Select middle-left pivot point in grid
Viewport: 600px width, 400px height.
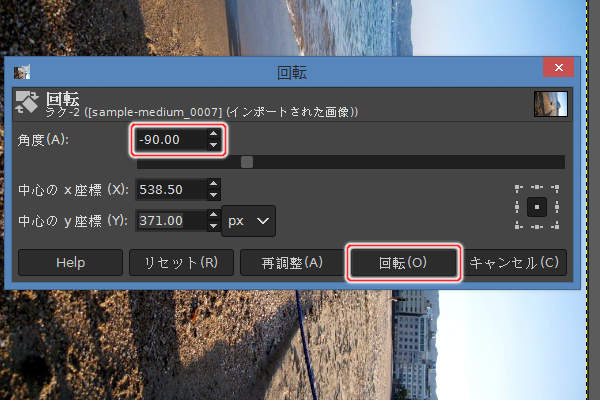(x=517, y=207)
